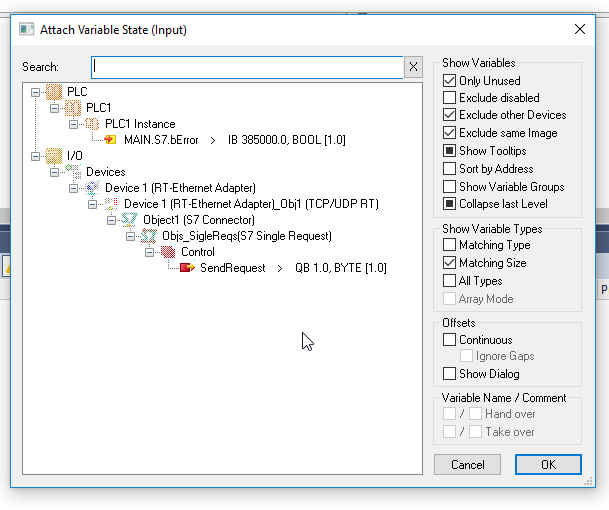
Task: Click the Object1 S7 Connector icon
Action: pyautogui.click(x=130, y=220)
